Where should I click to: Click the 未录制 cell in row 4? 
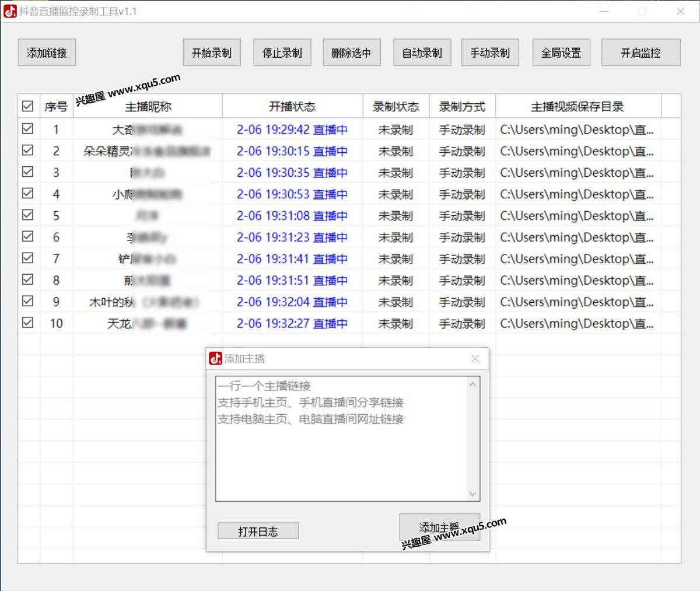396,194
